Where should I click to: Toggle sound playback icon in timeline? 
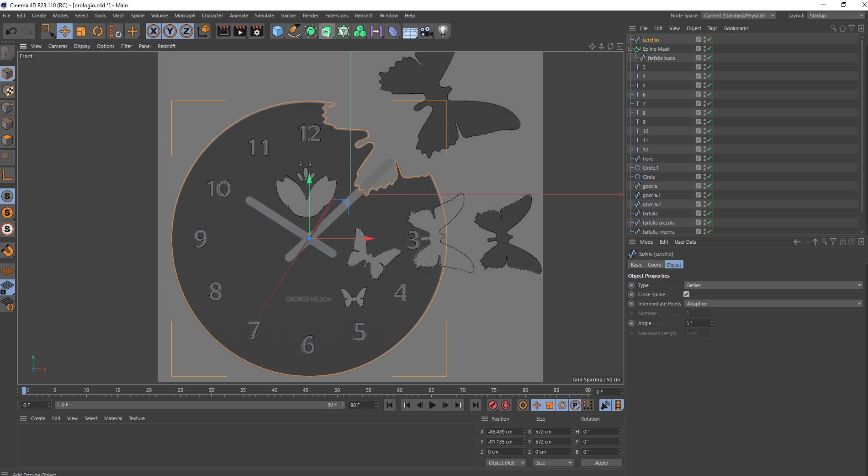coord(605,405)
